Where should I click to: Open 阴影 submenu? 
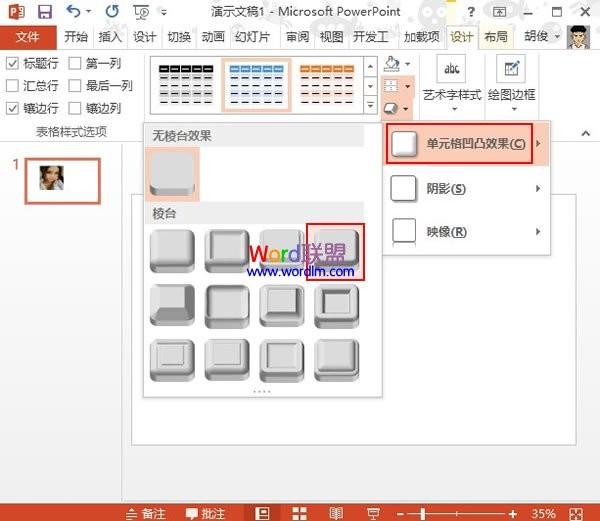467,189
